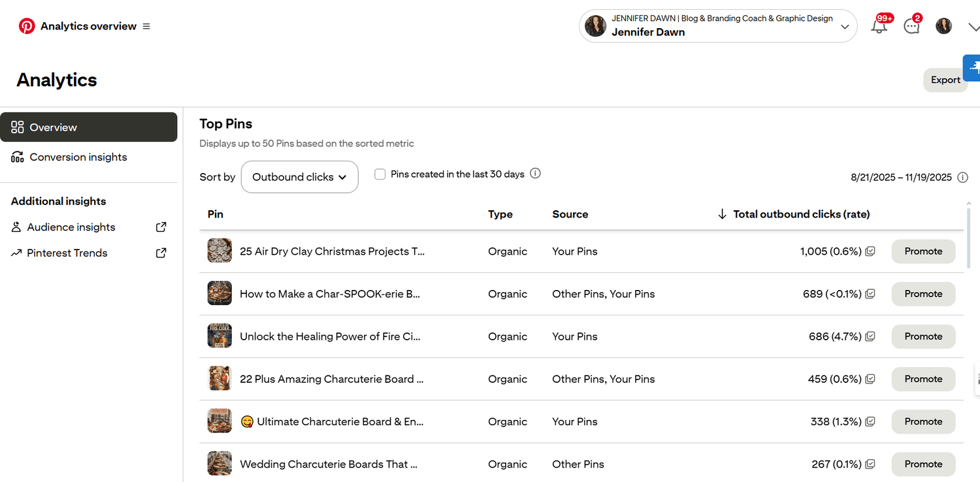Promote the Fire Cider pin
Image resolution: width=980 pixels, height=482 pixels.
[923, 336]
